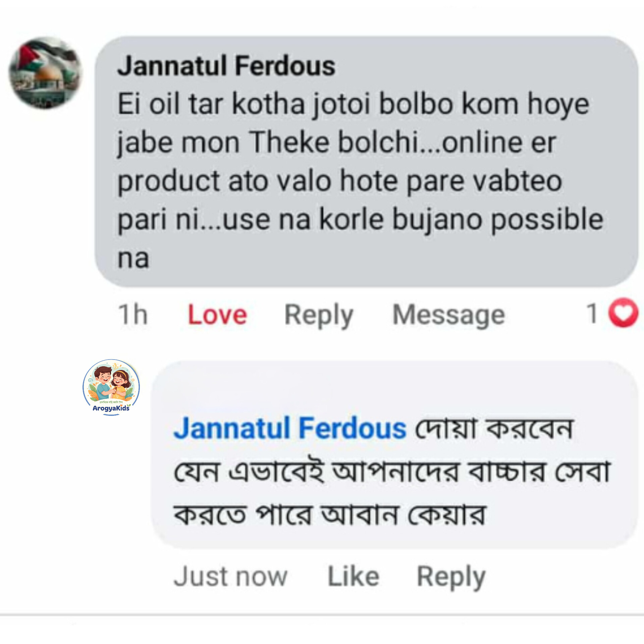Reply to Jannatul Ferdous's comment
The image size is (644, 644).
tap(319, 315)
